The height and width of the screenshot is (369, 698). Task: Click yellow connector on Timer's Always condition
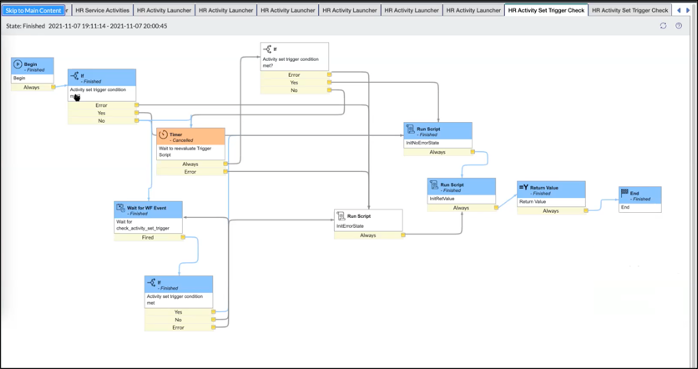coord(225,164)
